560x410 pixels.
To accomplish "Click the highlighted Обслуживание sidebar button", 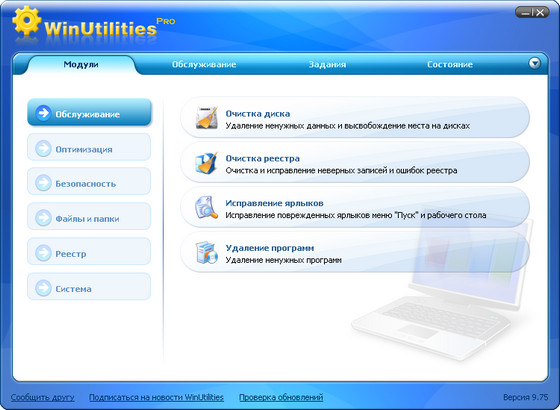I will (x=89, y=113).
